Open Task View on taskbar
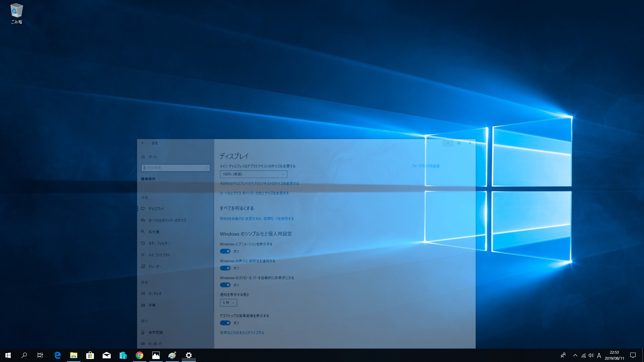Screen dimensions: 644x362 point(40,355)
